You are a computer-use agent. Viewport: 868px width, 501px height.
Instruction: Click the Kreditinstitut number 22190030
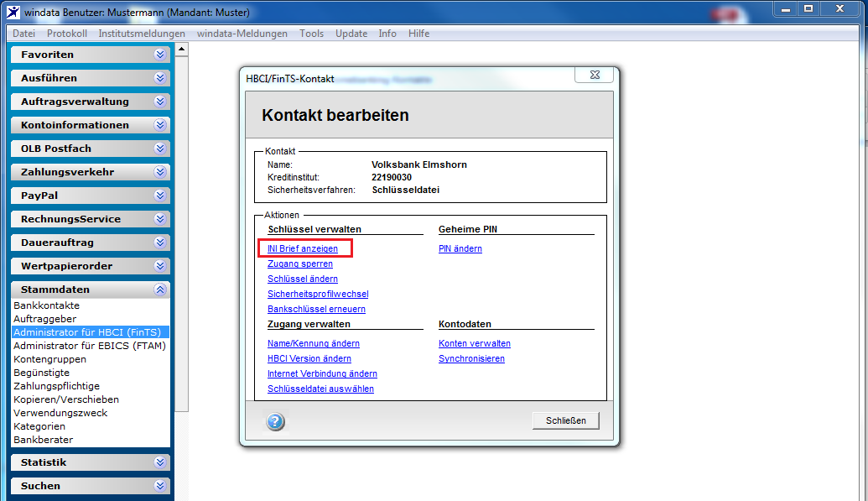click(x=392, y=177)
